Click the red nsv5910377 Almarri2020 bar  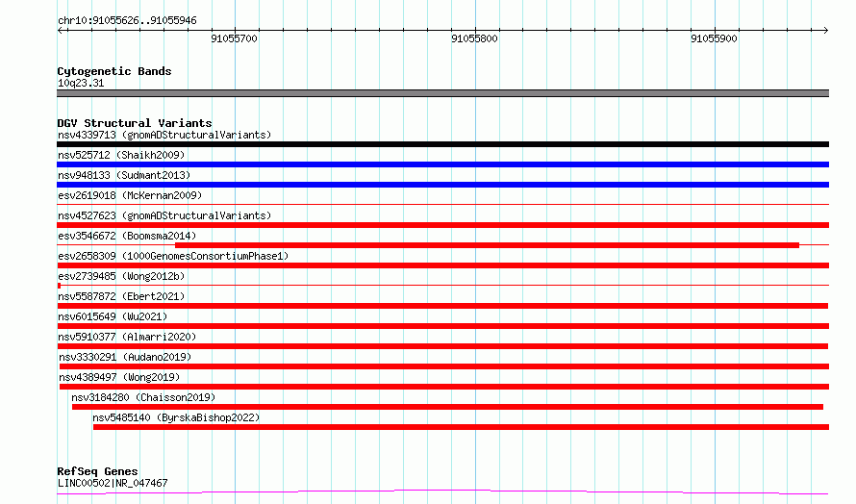click(x=442, y=346)
